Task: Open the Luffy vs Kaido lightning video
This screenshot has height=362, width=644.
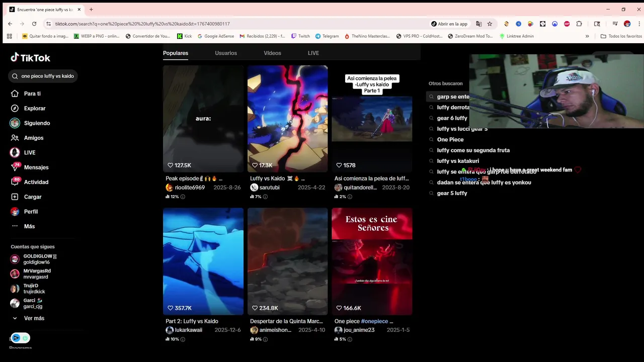Action: click(287, 119)
